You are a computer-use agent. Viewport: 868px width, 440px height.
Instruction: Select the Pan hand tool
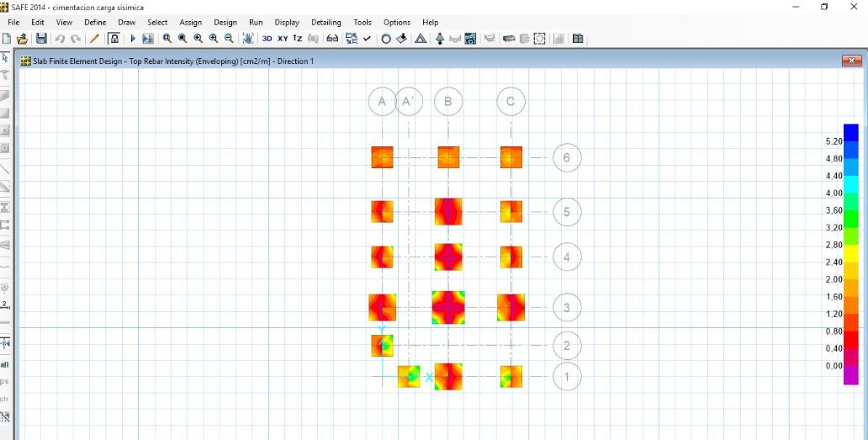[x=248, y=39]
